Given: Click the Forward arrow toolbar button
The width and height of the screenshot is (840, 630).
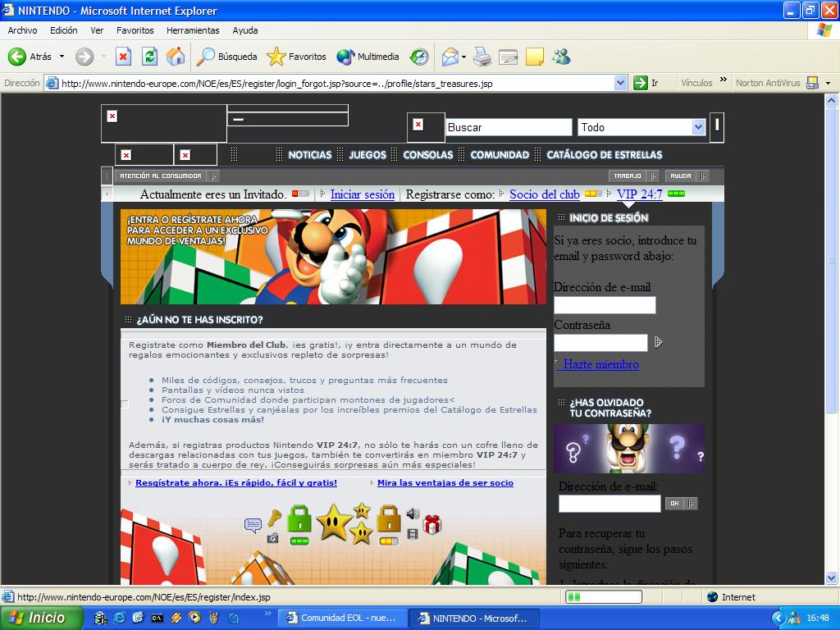Looking at the screenshot, I should [x=84, y=57].
